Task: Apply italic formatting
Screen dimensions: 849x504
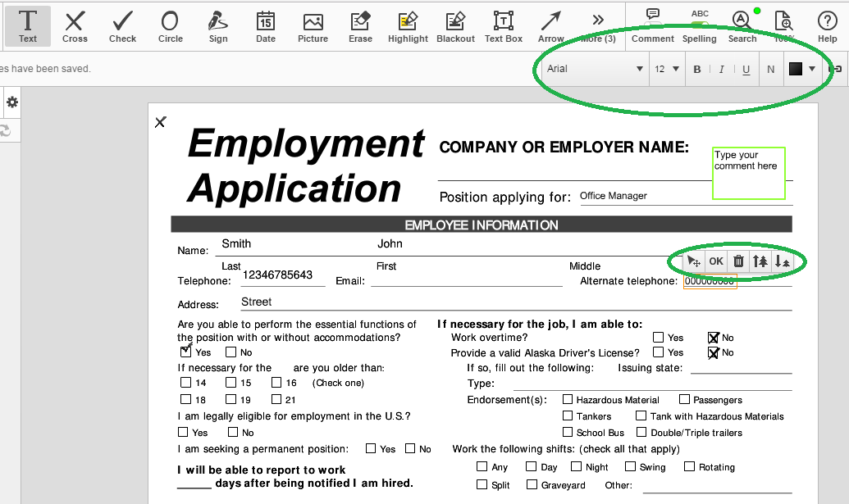Action: click(x=721, y=69)
